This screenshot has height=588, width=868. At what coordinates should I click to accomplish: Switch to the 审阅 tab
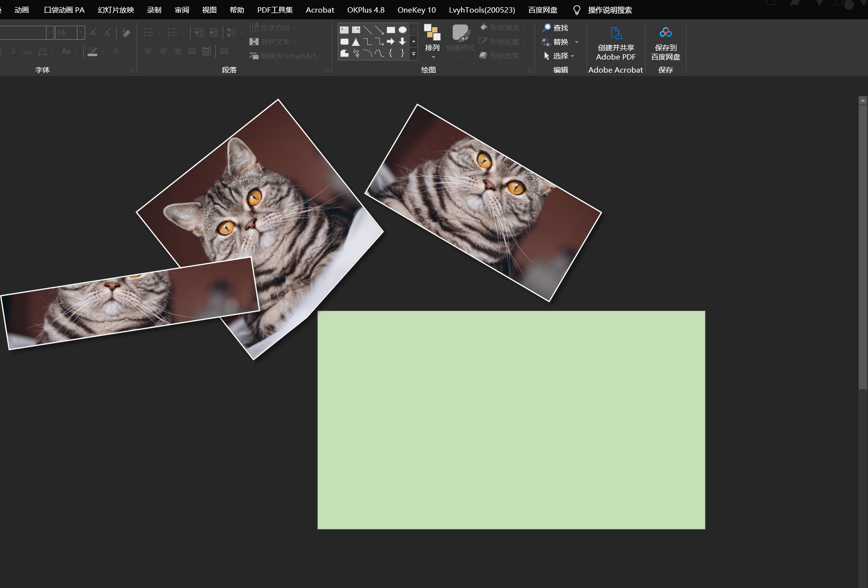pyautogui.click(x=182, y=10)
